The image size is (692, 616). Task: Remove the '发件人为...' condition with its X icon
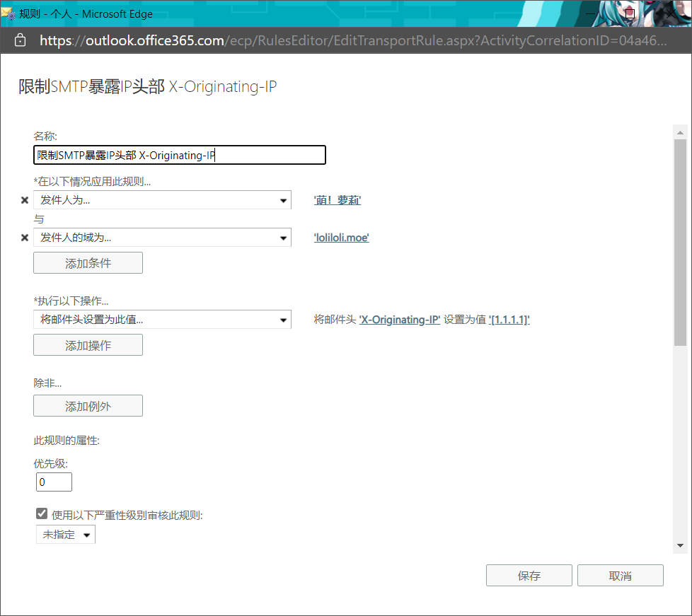(25, 200)
